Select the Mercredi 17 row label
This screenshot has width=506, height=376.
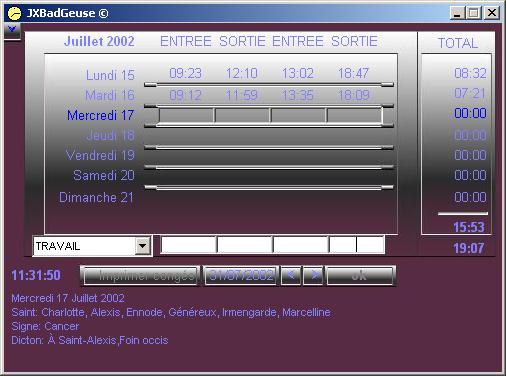(x=100, y=115)
